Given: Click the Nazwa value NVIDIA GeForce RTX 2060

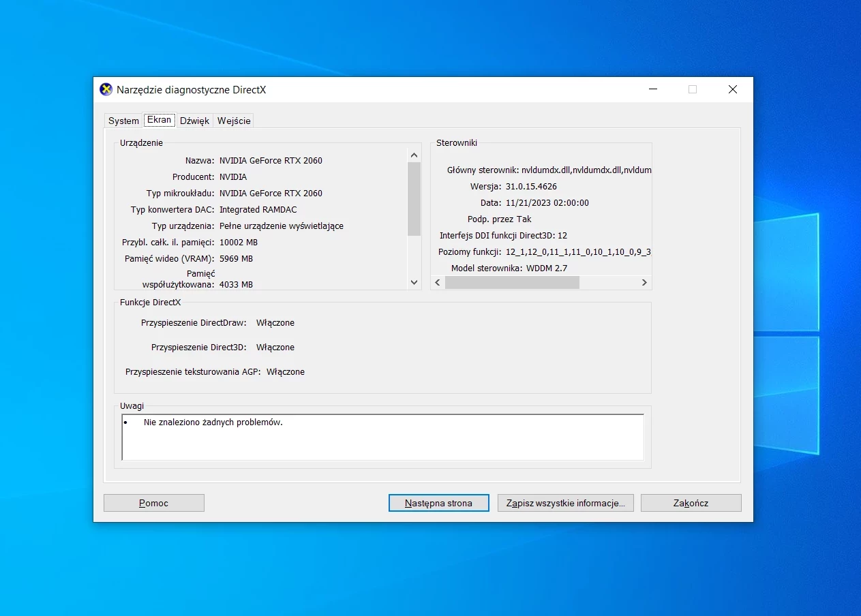Looking at the screenshot, I should click(271, 161).
